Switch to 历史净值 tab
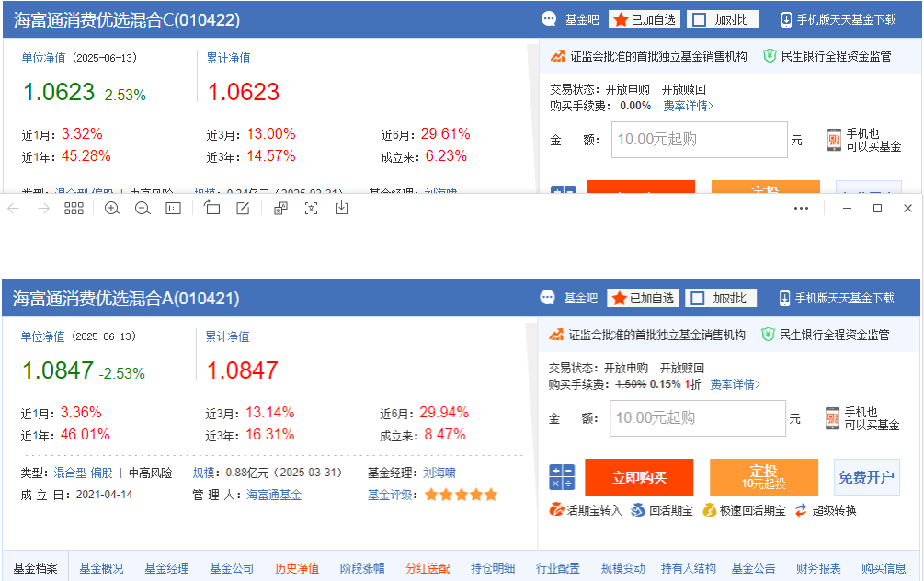 pyautogui.click(x=297, y=569)
